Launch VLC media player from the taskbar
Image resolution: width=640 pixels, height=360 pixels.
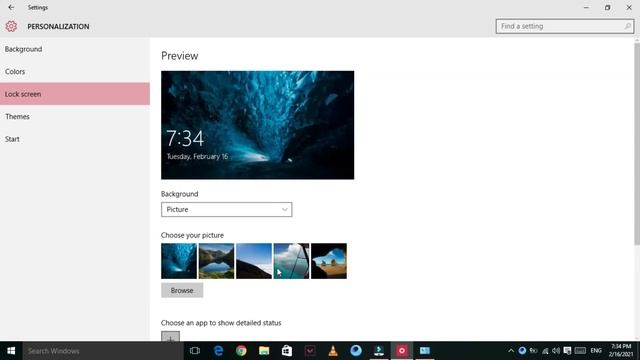coord(333,351)
